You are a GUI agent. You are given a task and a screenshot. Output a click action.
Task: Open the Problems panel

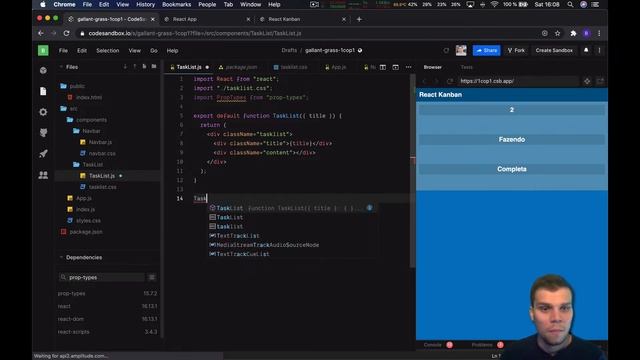coord(482,345)
